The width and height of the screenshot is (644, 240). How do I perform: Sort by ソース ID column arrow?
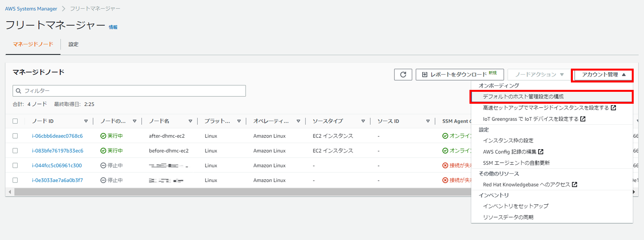point(428,121)
